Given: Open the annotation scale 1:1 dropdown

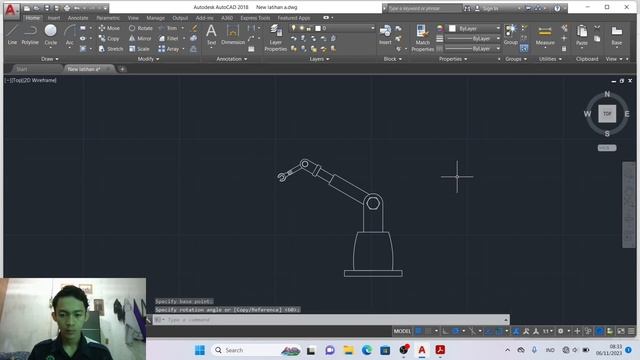Looking at the screenshot, I should pyautogui.click(x=548, y=331).
